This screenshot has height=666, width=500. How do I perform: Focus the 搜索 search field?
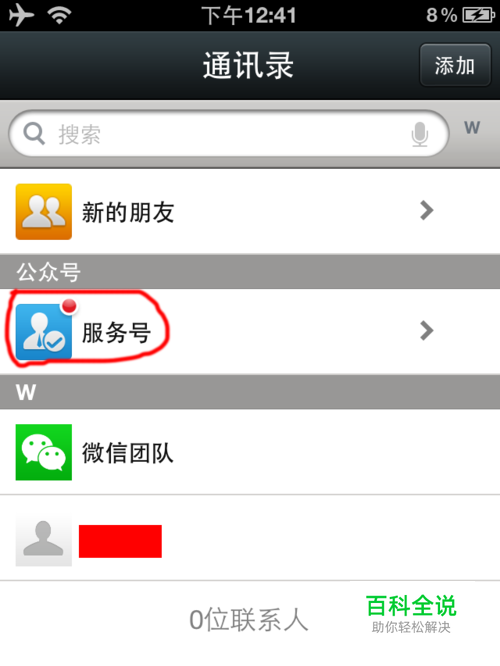[229, 134]
